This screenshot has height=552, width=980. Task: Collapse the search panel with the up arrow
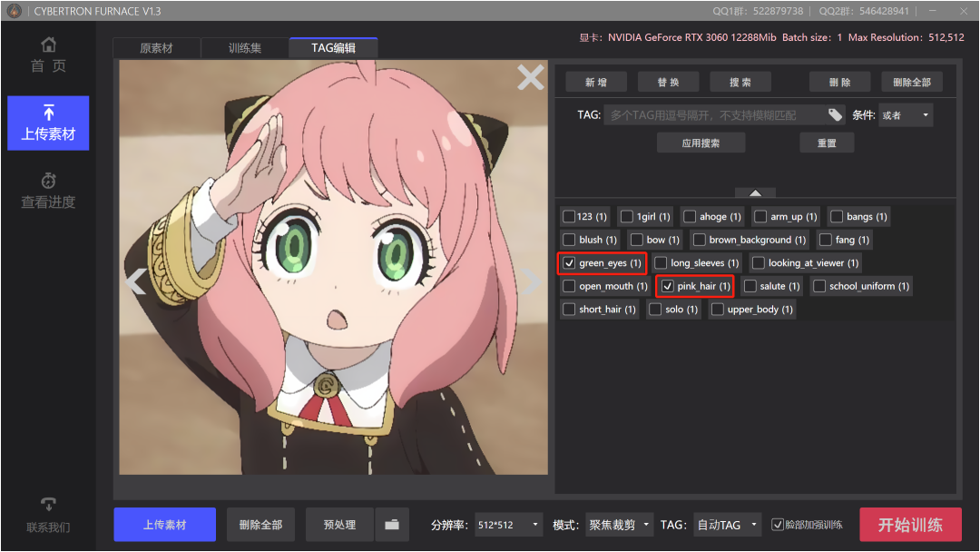coord(755,192)
